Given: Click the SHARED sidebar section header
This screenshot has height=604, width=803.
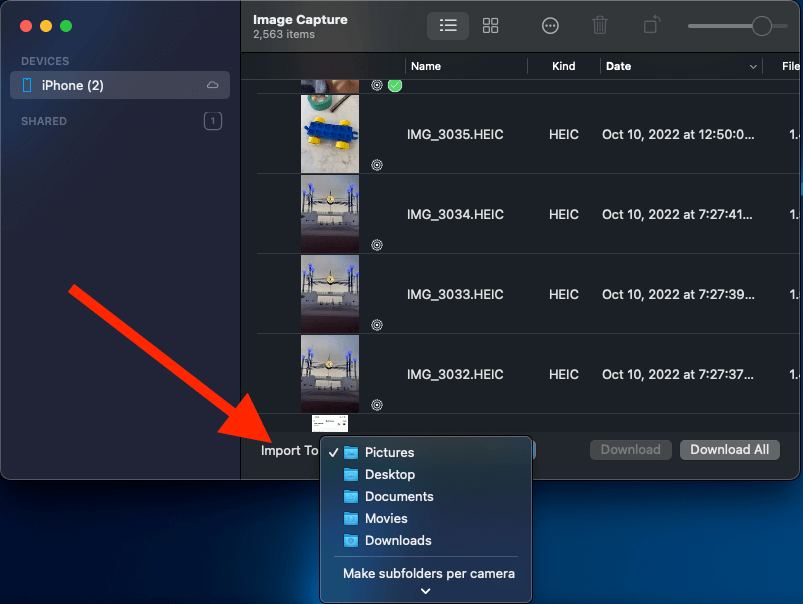Looking at the screenshot, I should (44, 121).
